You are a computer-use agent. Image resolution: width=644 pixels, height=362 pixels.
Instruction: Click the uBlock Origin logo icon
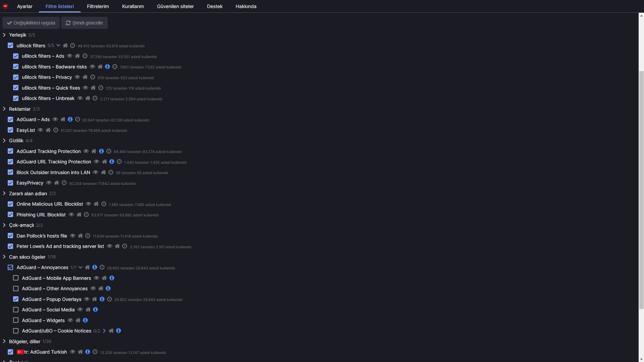click(5, 6)
